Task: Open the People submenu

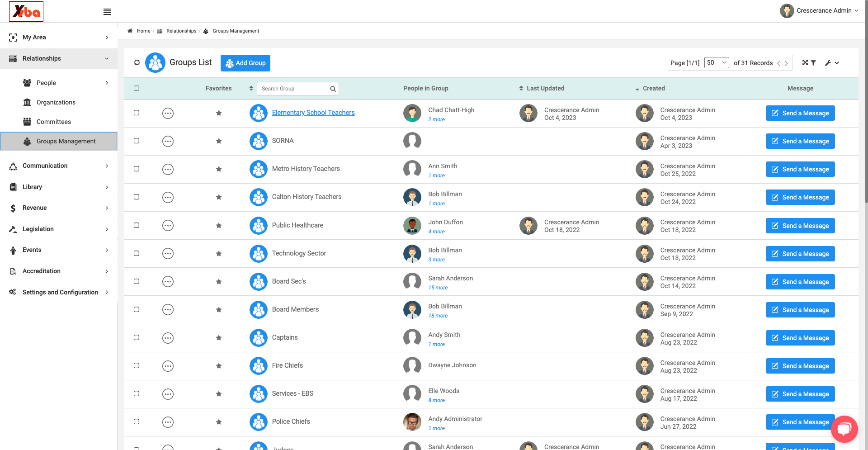Action: [66, 83]
